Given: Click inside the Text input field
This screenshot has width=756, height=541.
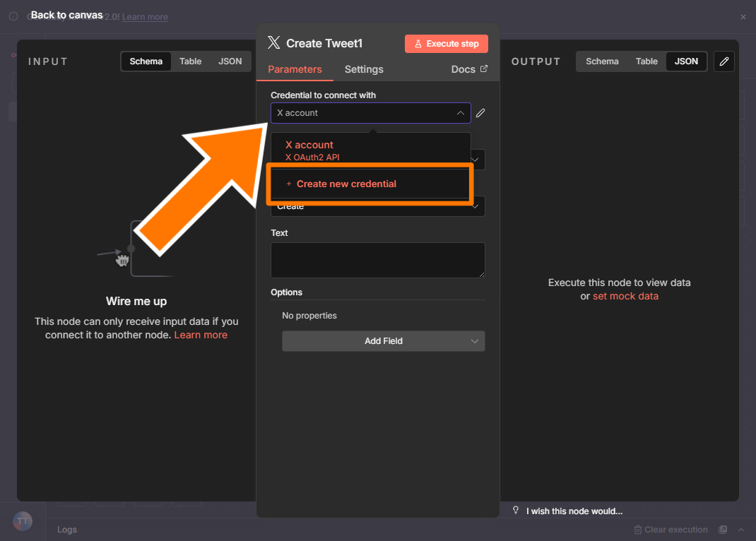Looking at the screenshot, I should pyautogui.click(x=377, y=260).
